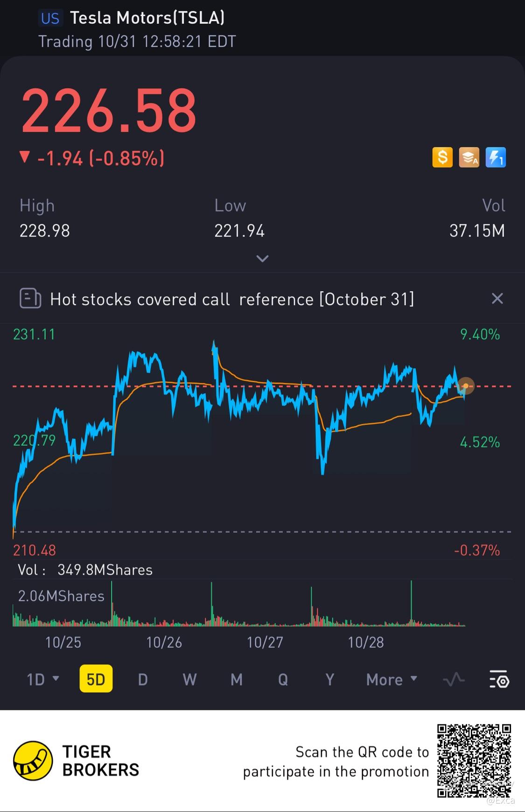This screenshot has height=812, width=525.
Task: Select the yearly Y chart
Action: pos(329,679)
